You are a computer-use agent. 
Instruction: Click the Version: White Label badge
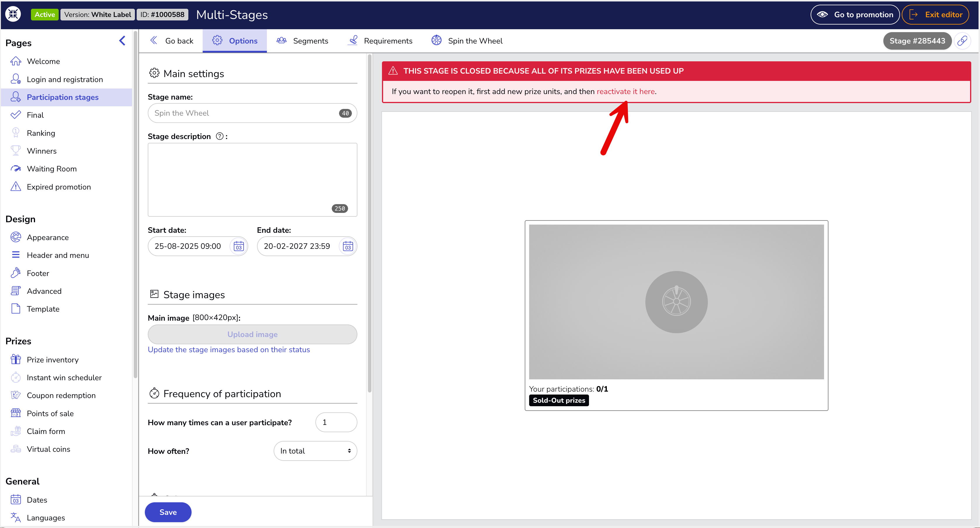98,14
